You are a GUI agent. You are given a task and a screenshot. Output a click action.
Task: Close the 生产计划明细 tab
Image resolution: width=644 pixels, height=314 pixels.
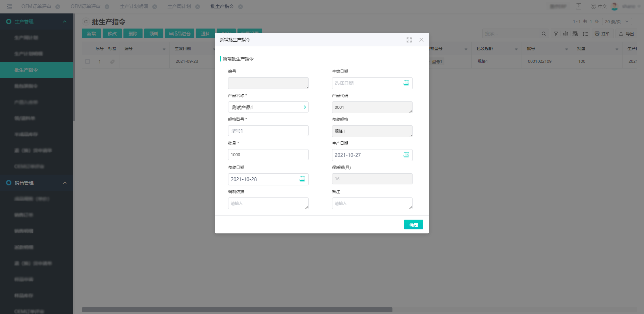tap(155, 7)
